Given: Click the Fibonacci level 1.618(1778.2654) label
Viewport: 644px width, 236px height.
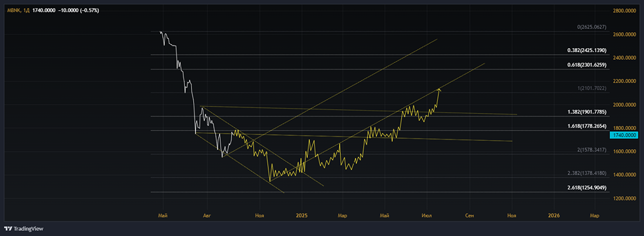Looking at the screenshot, I should point(587,126).
